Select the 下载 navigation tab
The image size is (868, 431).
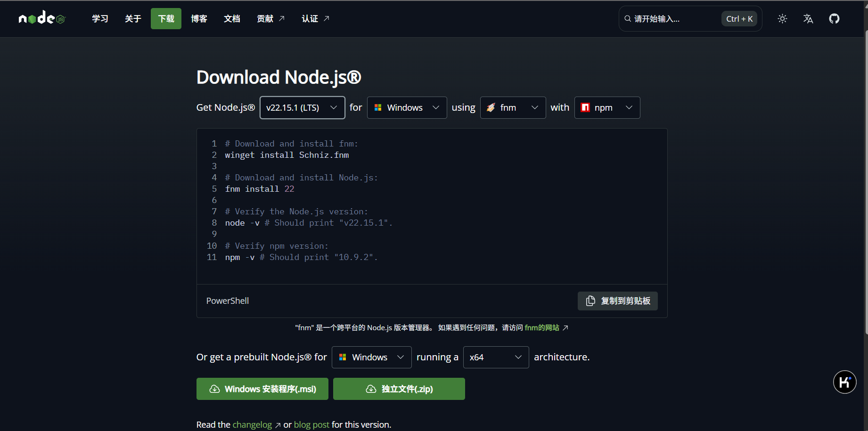pos(166,19)
